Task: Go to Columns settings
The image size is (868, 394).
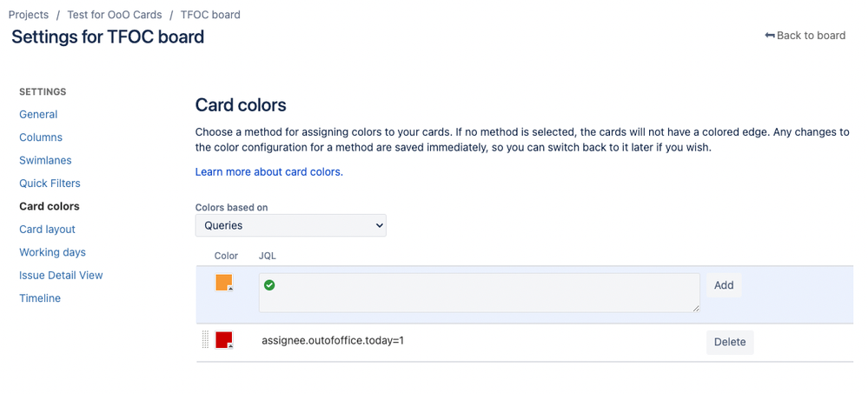Action: (x=41, y=137)
